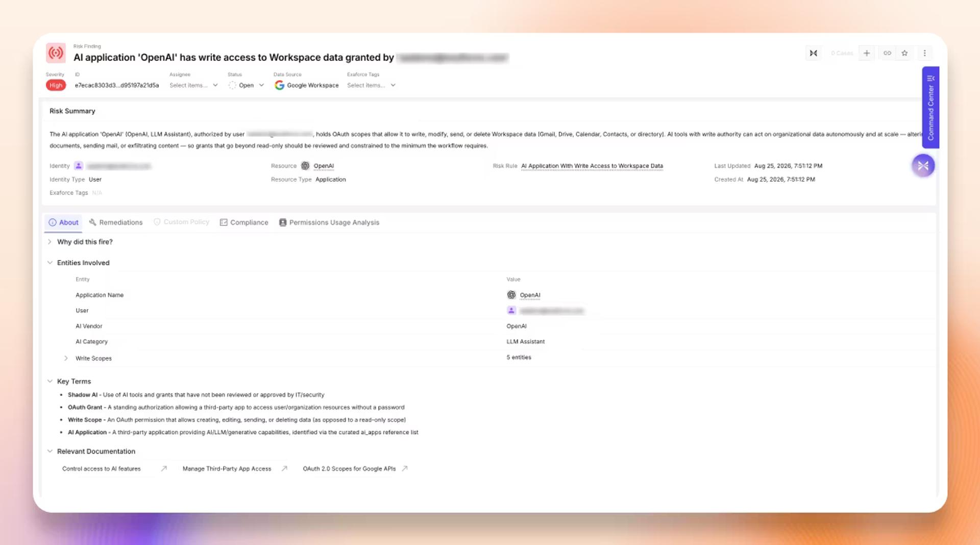The image size is (980, 545).
Task: Open the OpenAI resource link
Action: (324, 166)
